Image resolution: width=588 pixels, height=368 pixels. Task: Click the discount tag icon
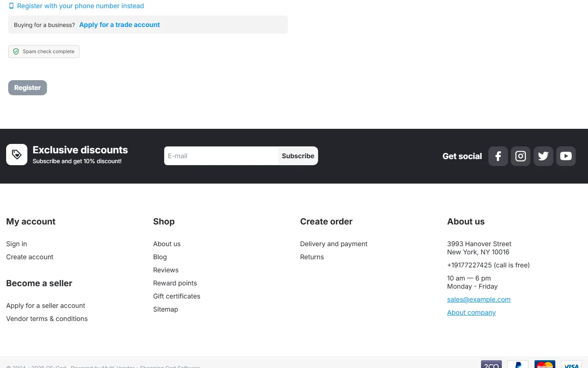coord(17,155)
